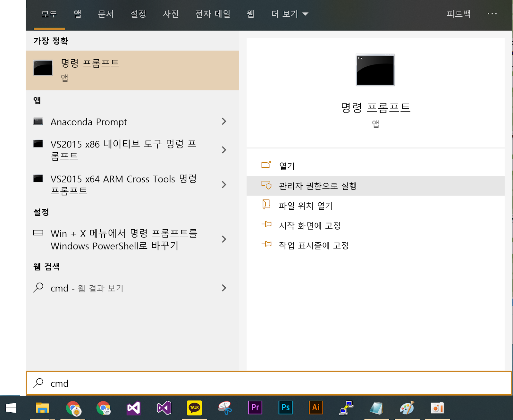Expand the VS2015 x64 ARM Cross Tools arrow
Image resolution: width=513 pixels, height=420 pixels.
224,184
